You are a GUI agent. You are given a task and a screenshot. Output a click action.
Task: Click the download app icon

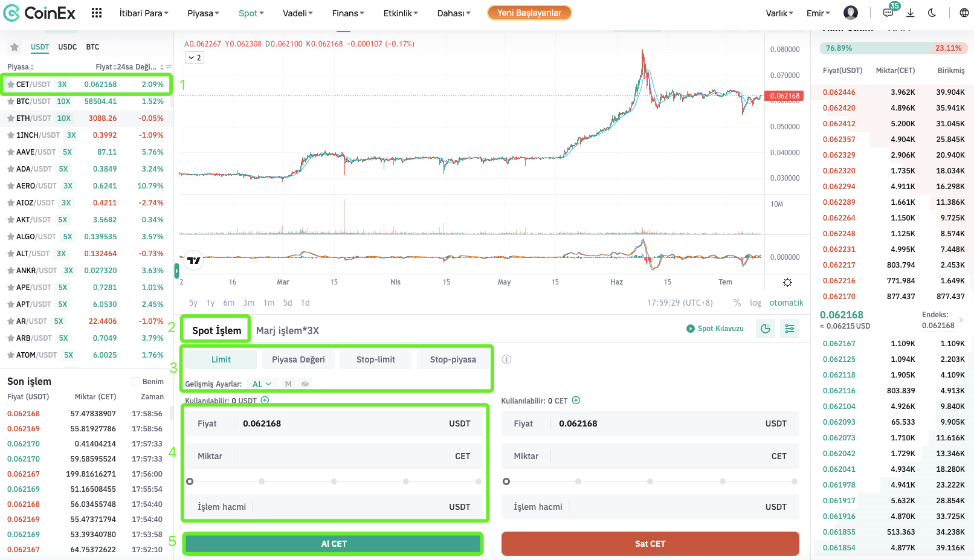[x=911, y=13]
